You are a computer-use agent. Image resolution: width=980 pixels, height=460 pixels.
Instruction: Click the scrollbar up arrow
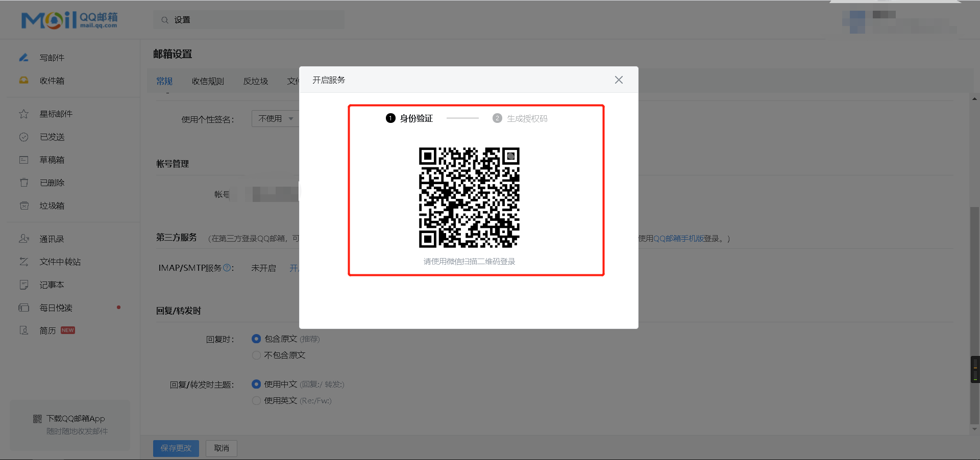tap(975, 98)
